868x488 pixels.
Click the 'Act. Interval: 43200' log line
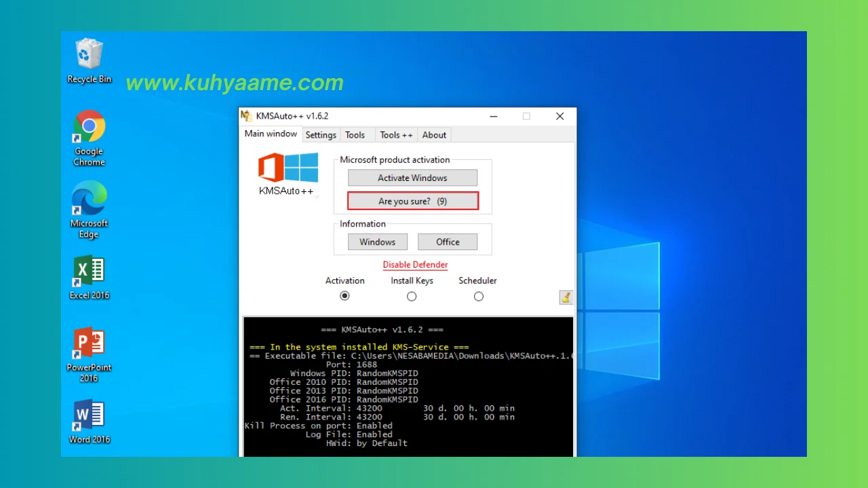[397, 409]
